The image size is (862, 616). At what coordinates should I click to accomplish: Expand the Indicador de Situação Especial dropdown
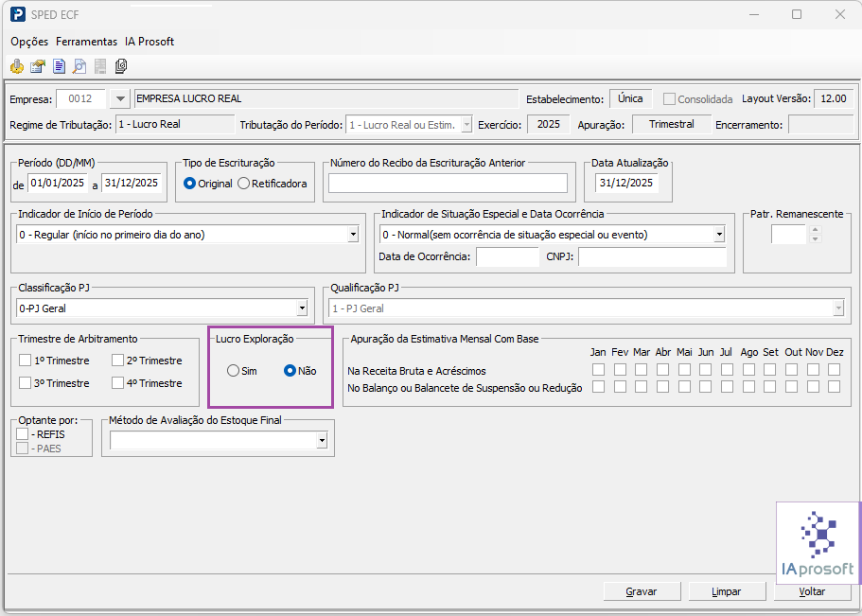click(719, 235)
